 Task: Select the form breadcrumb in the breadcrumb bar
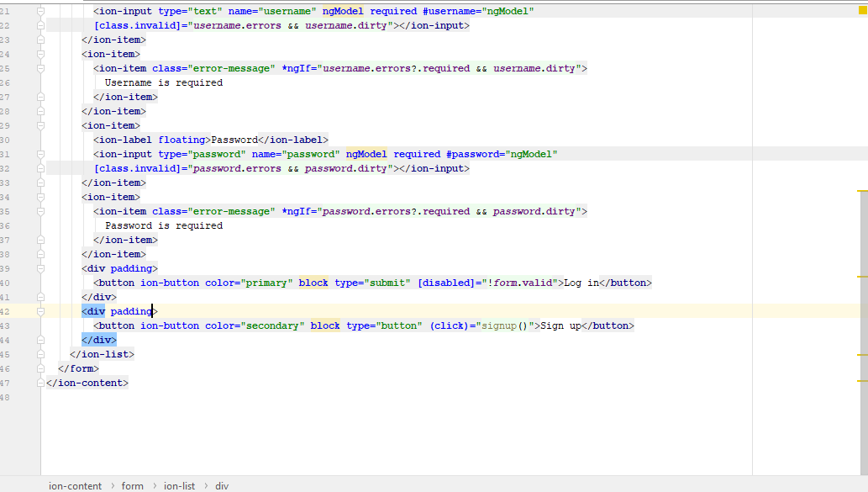point(133,486)
